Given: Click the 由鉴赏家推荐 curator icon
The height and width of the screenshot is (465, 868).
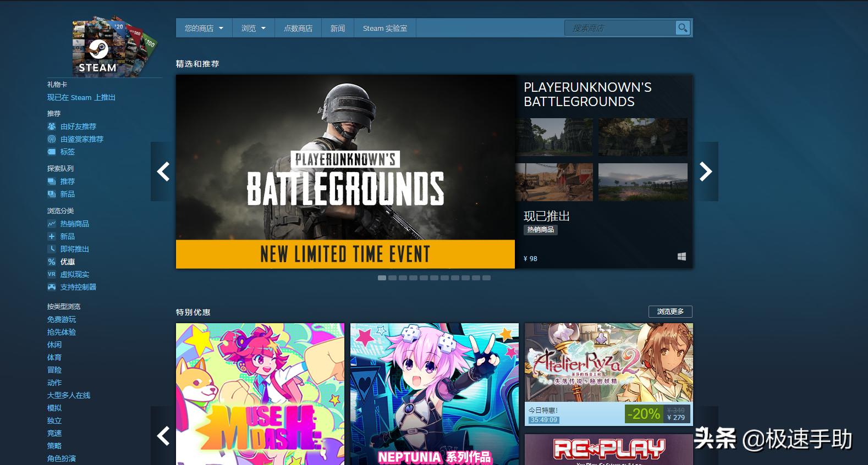Looking at the screenshot, I should coord(52,139).
